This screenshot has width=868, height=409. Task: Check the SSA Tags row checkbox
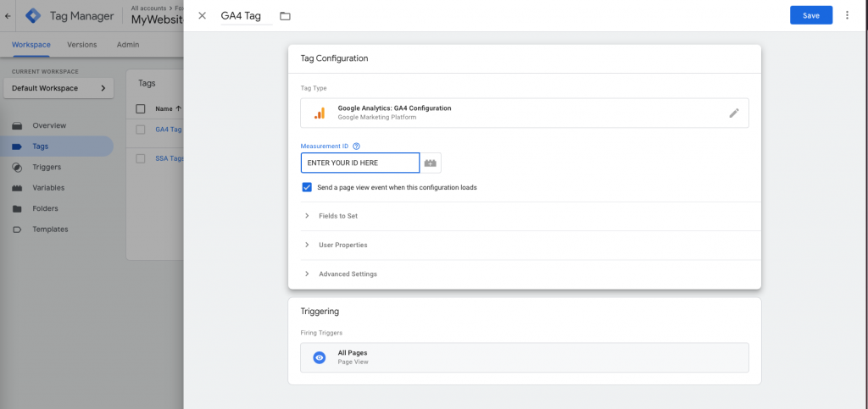pos(141,158)
